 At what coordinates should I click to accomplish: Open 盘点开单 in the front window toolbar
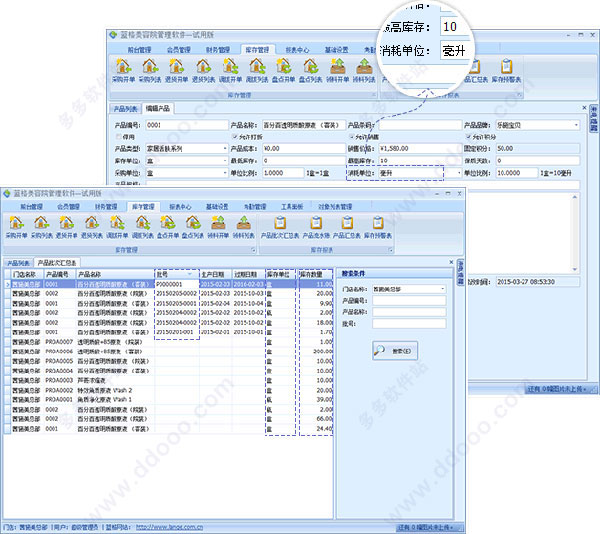(x=168, y=226)
